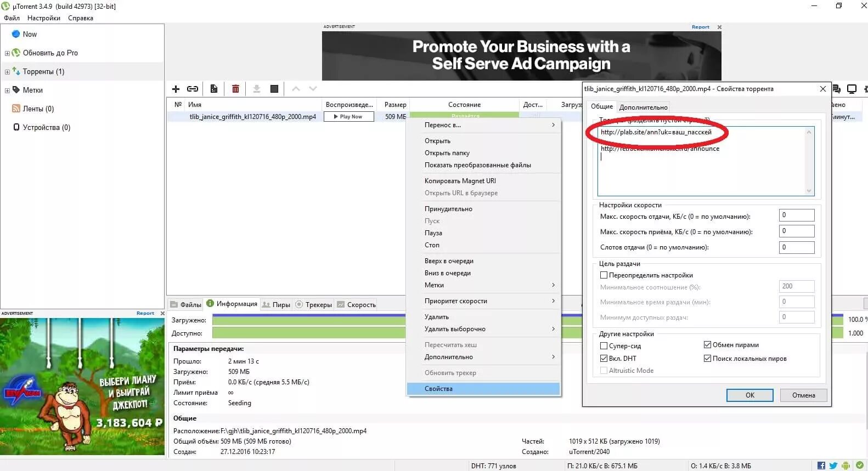Click the remote monitor icon in toolbar
This screenshot has height=471, width=868.
point(852,89)
